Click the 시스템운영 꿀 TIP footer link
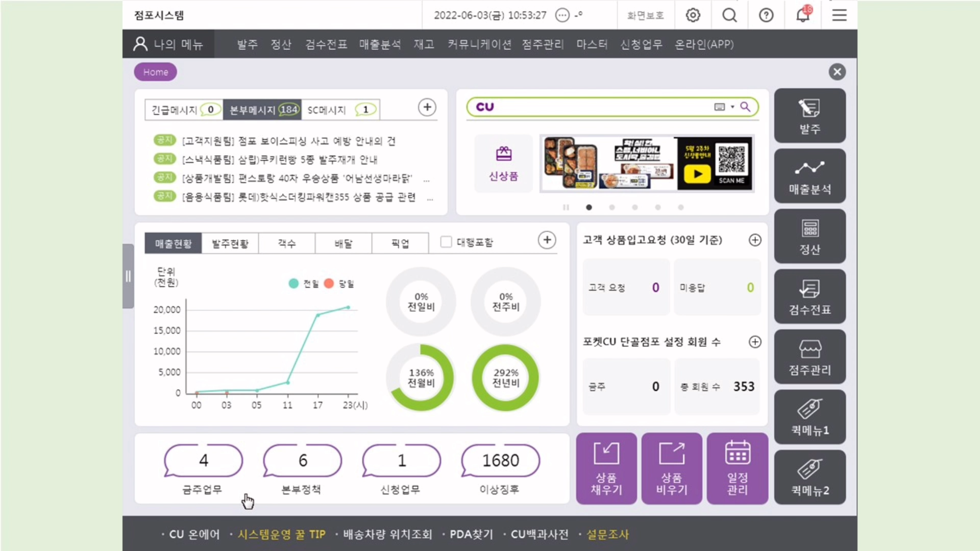This screenshot has width=980, height=551. 281,534
